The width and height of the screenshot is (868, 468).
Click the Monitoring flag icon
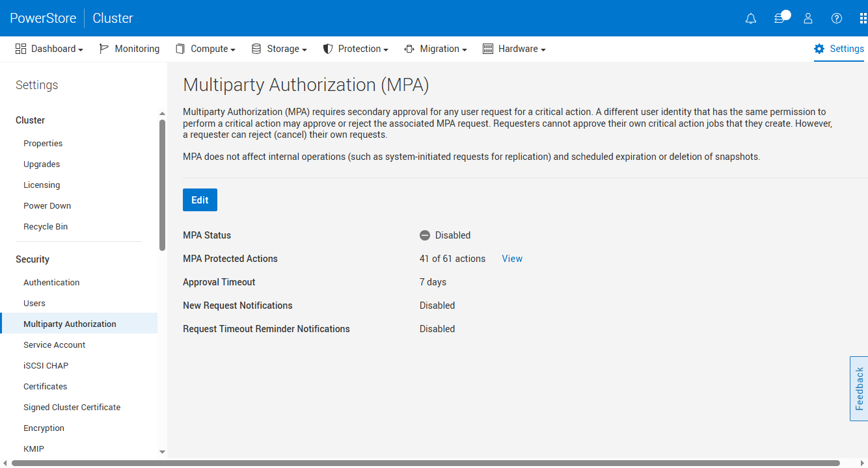[x=104, y=49]
